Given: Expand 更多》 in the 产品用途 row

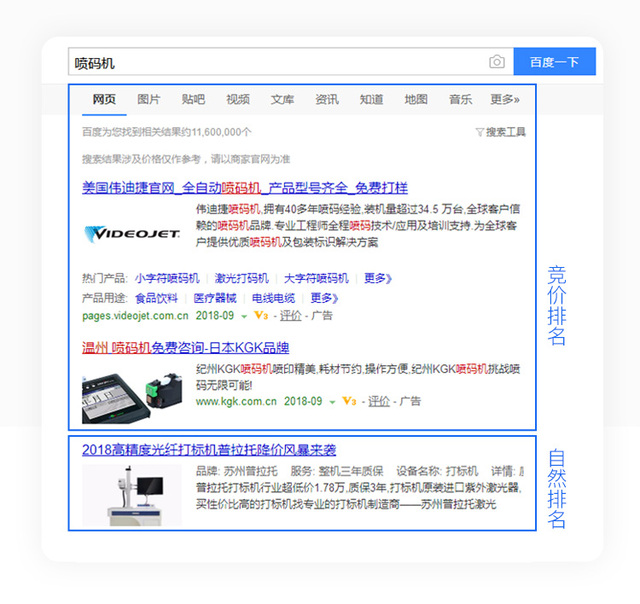Looking at the screenshot, I should tap(324, 298).
